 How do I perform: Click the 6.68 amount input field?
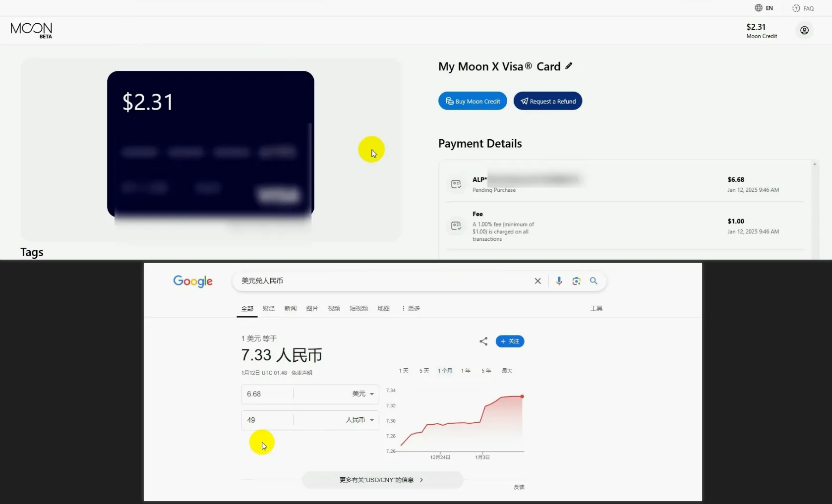(x=268, y=394)
